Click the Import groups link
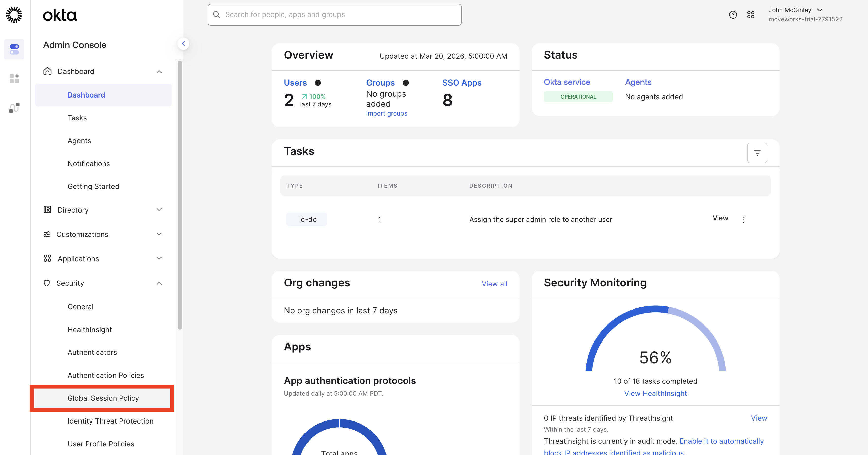Image resolution: width=868 pixels, height=455 pixels. (x=387, y=113)
